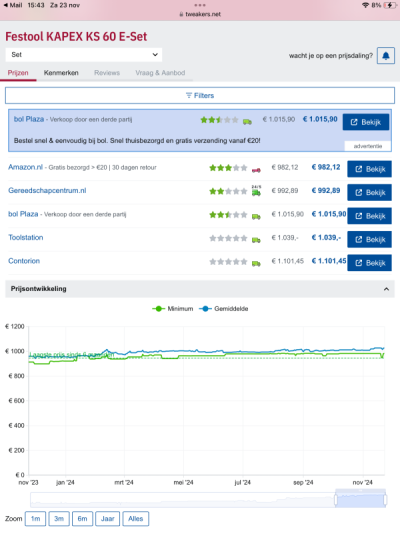Set chart zoom to 6m
The height and width of the screenshot is (534, 400).
click(82, 519)
